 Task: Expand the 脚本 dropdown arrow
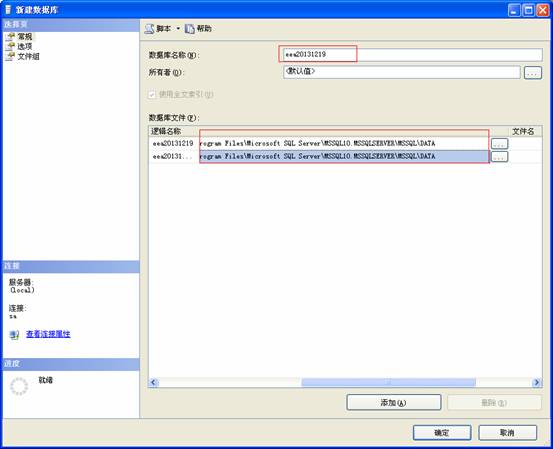[178, 29]
